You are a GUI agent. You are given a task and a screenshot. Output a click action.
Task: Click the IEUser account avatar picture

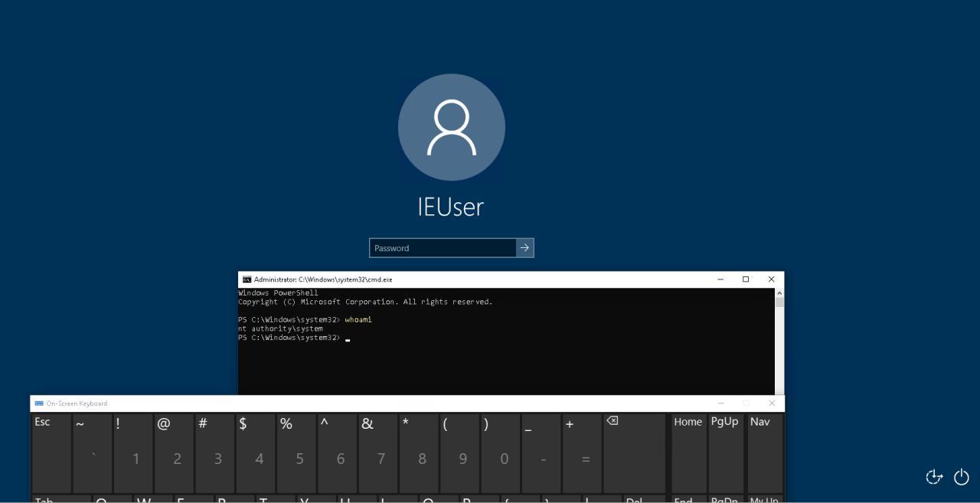452,127
